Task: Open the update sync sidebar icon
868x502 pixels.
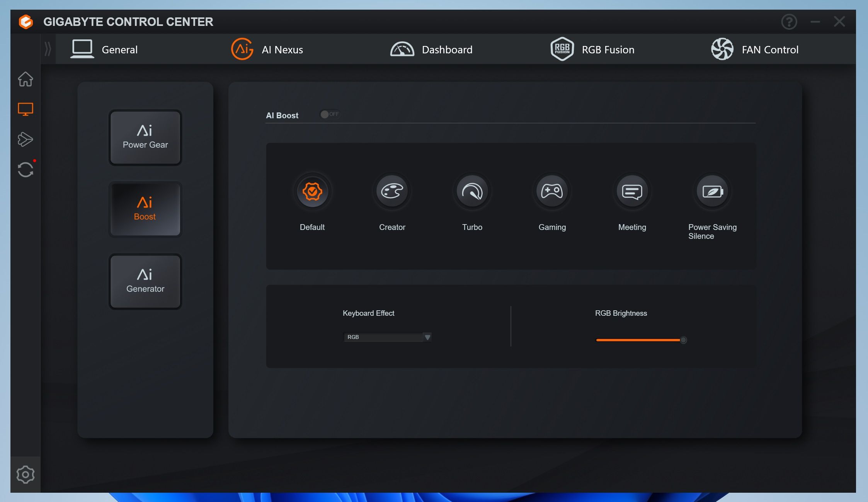Action: [26, 170]
